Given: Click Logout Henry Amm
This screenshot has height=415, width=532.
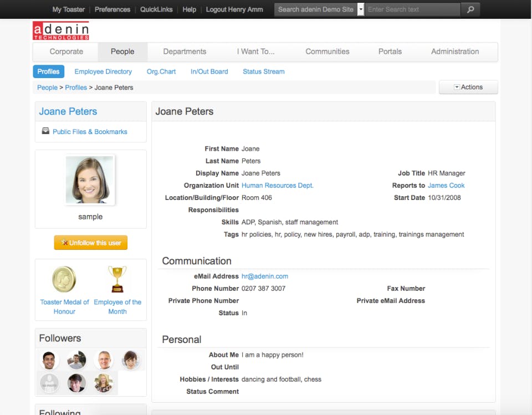Looking at the screenshot, I should [x=234, y=9].
